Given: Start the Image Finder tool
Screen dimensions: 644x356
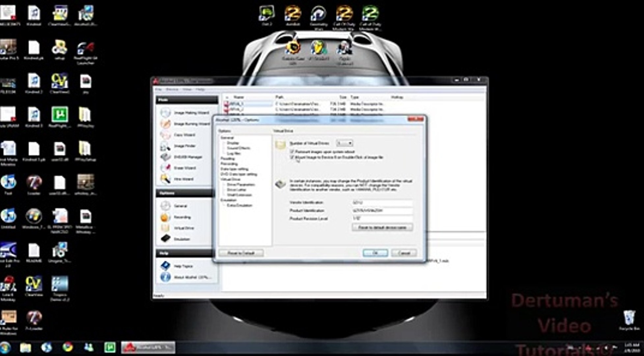Looking at the screenshot, I should pyautogui.click(x=184, y=146).
